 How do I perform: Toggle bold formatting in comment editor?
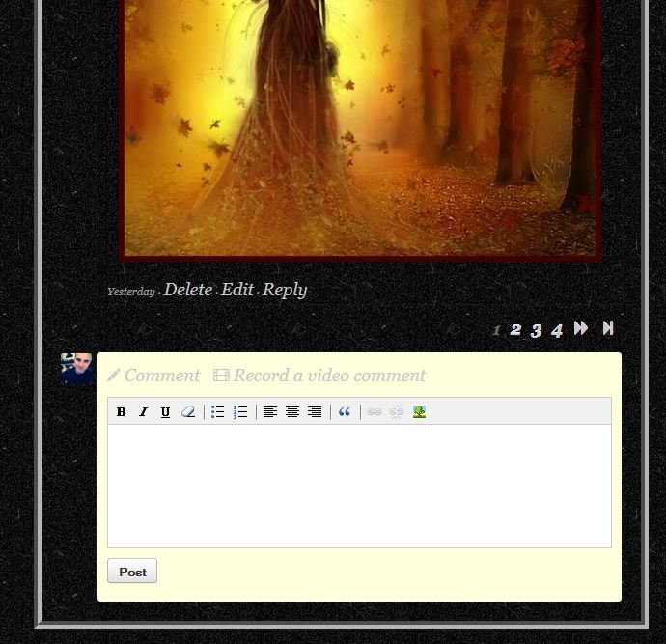coord(121,411)
